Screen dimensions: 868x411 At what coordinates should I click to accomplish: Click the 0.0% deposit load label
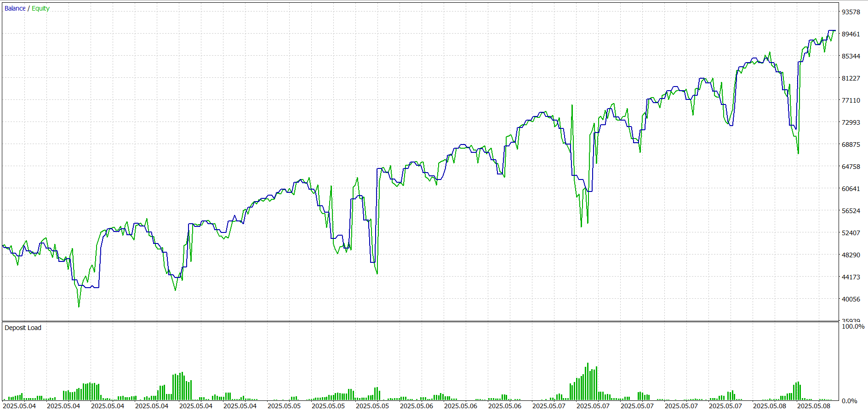(849, 401)
